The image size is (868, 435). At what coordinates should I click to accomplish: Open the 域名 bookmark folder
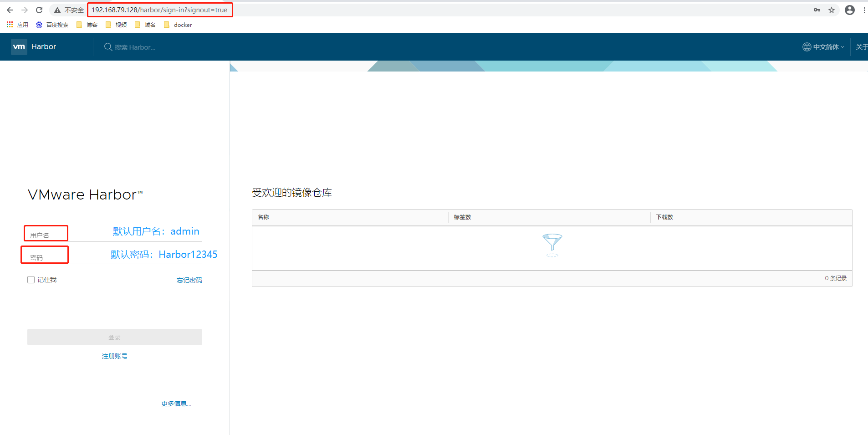point(145,25)
